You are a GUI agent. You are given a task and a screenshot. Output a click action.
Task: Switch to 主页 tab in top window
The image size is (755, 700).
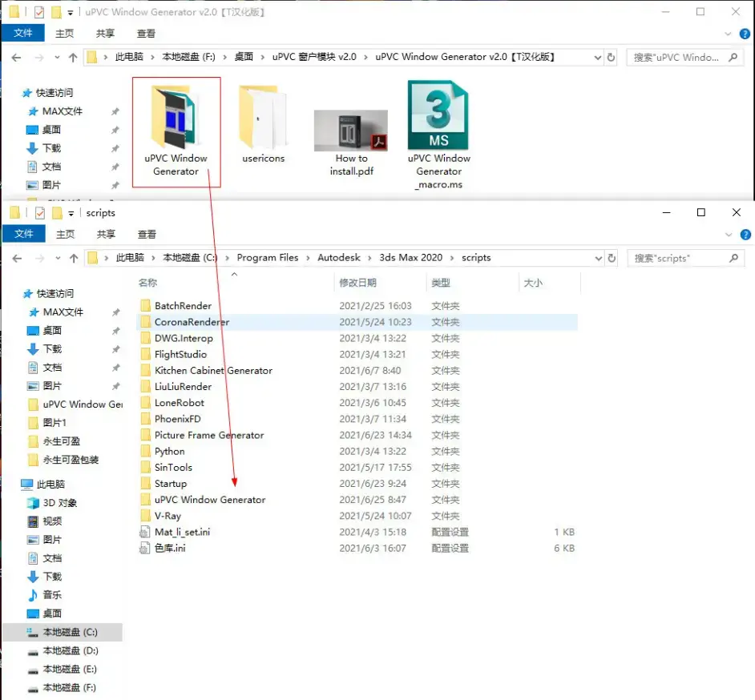click(x=65, y=33)
